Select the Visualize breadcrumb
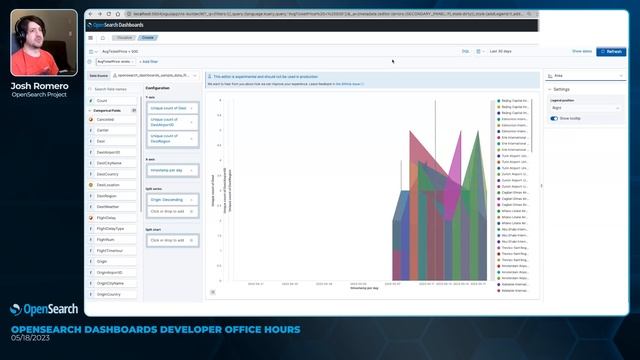 (124, 38)
